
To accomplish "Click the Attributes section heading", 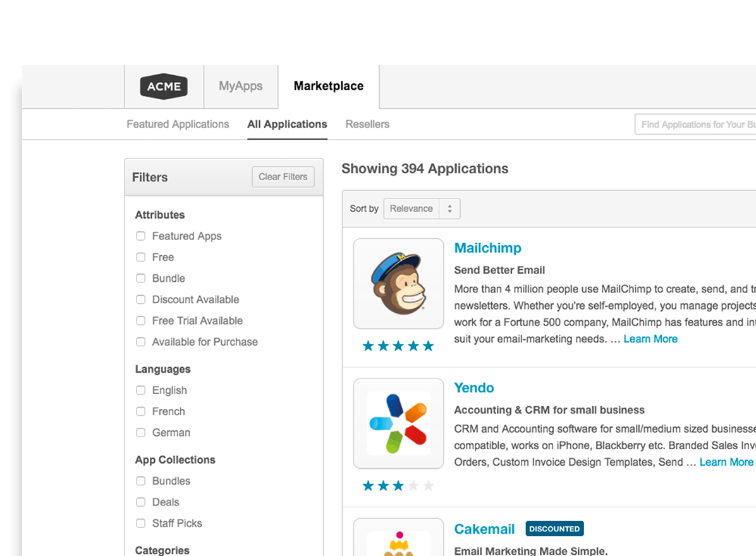I will (160, 215).
